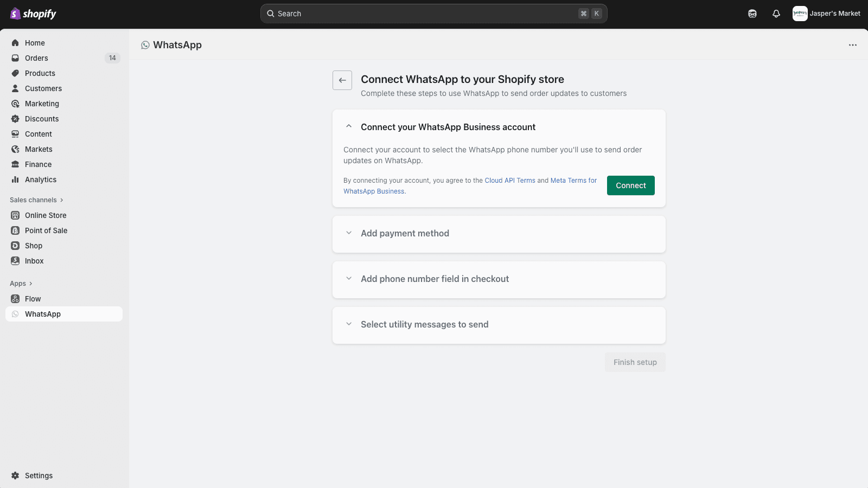868x488 pixels.
Task: Click the Analytics bar chart icon
Action: pos(15,179)
